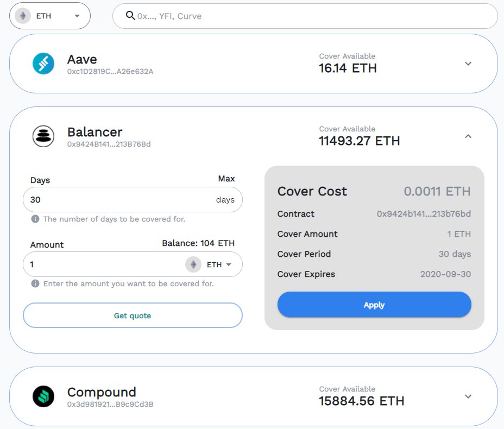Screen dimensions: 504x429
Task: Click info icon beside amount hint
Action: click(35, 283)
